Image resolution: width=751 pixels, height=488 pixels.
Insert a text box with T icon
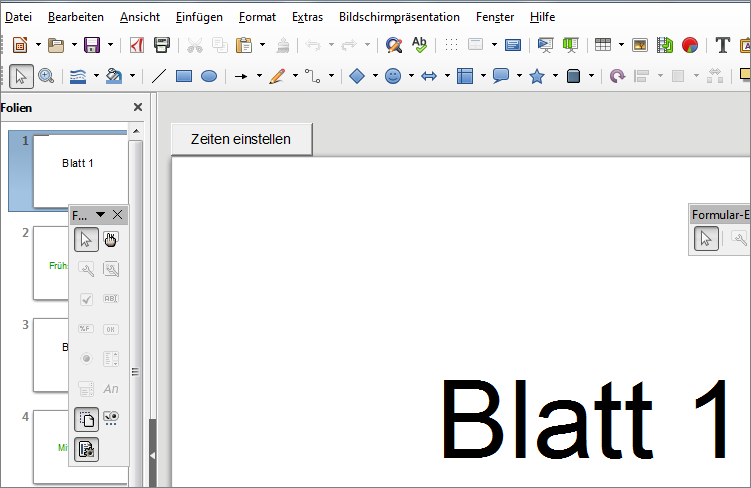pos(722,45)
